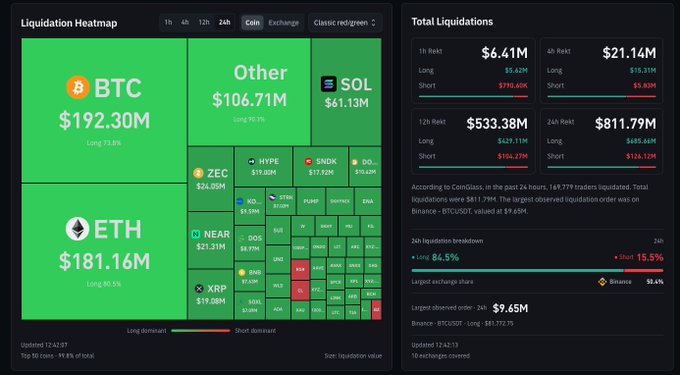Click the Solana logo icon

click(x=329, y=84)
